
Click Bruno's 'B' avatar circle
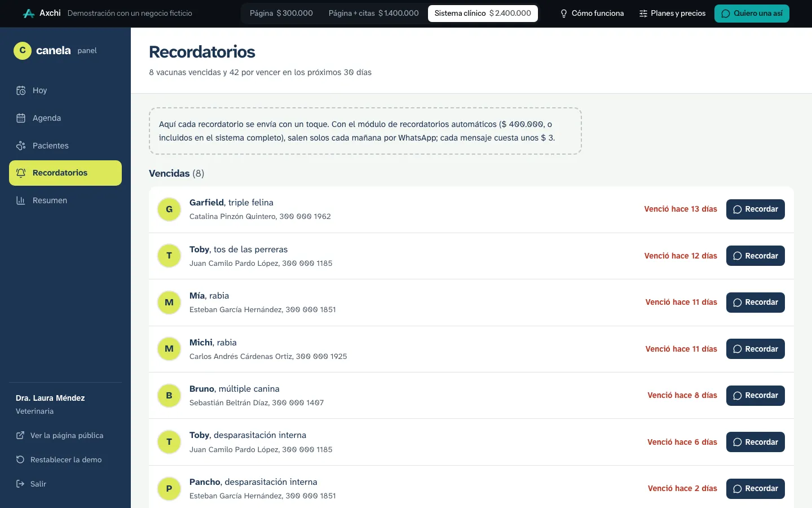[169, 396]
